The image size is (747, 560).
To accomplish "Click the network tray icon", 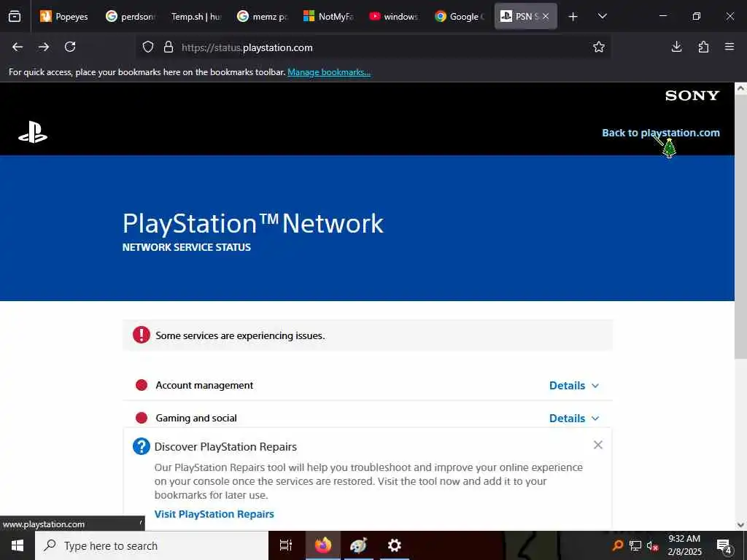I will (x=635, y=545).
